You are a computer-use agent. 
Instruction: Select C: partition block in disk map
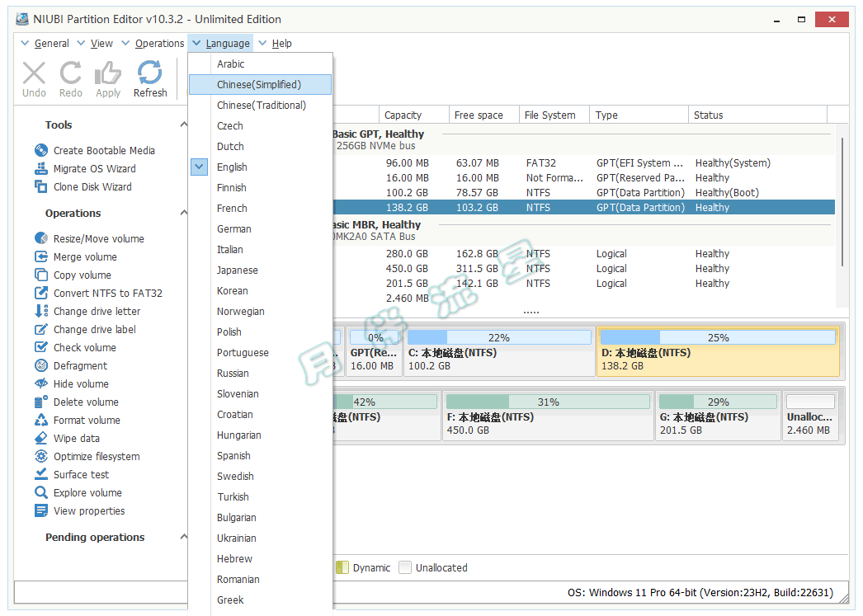coord(499,351)
